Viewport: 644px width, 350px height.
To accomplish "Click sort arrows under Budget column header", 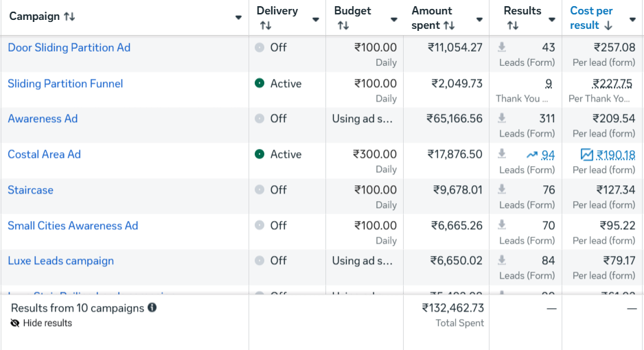I will pos(343,25).
